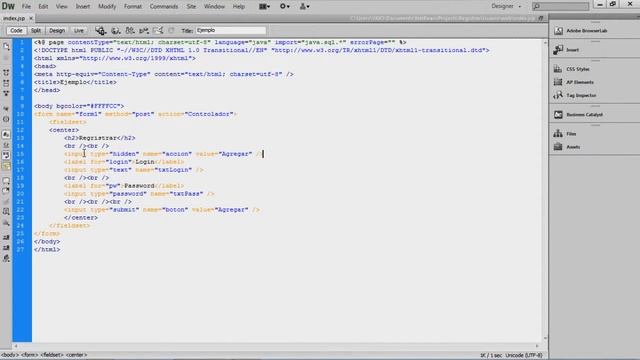Click the Title input field
The height and width of the screenshot is (360, 640).
[x=231, y=30]
